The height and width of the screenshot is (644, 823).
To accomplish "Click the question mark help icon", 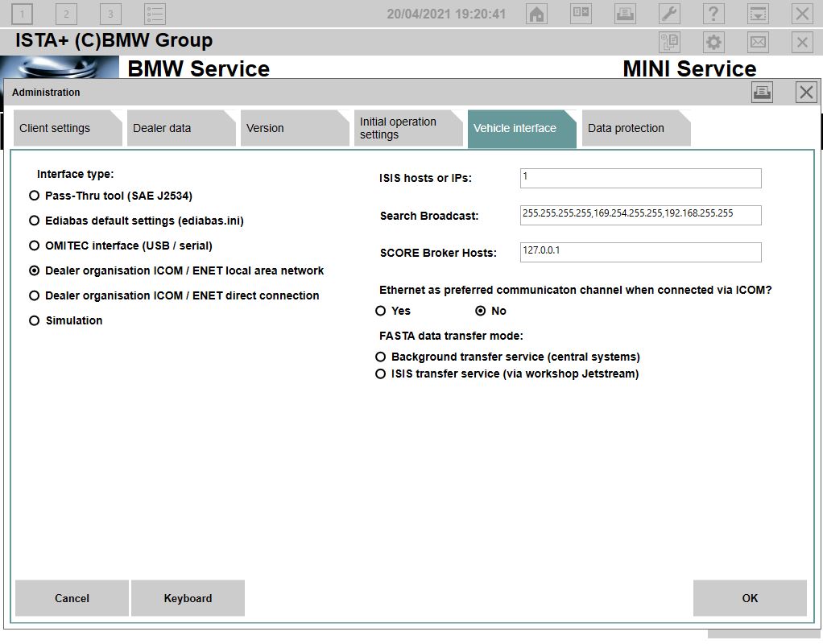I will coord(713,14).
